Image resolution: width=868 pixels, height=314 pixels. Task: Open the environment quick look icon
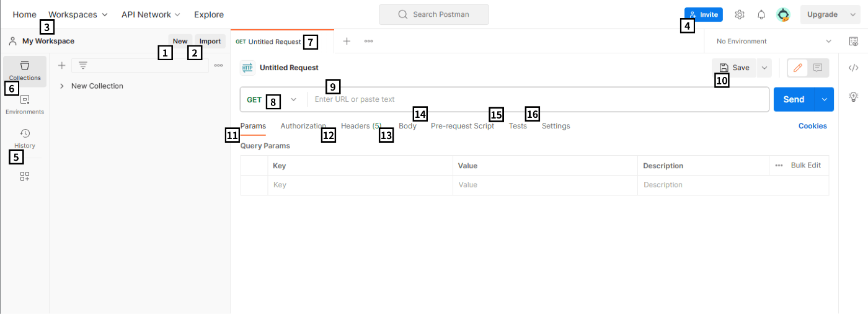(853, 41)
